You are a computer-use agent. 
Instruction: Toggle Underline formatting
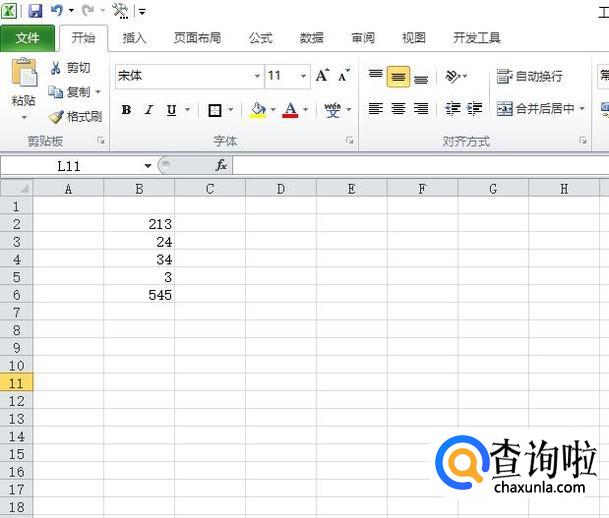tap(171, 110)
